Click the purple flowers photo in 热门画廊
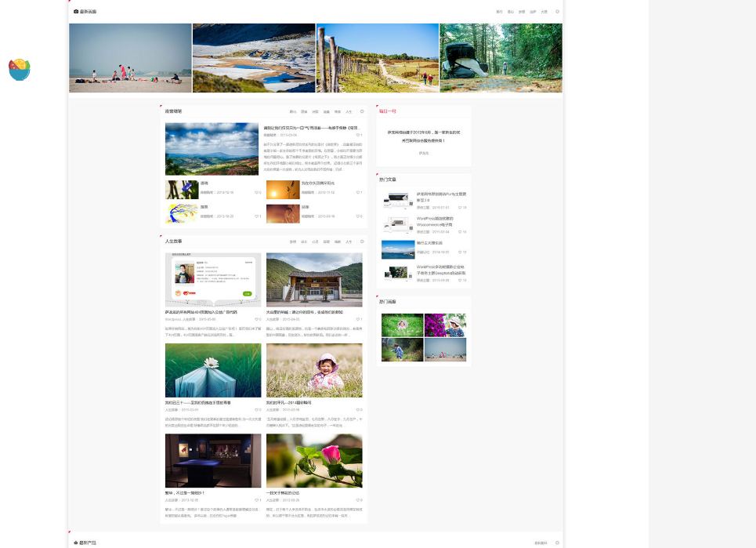Viewport: 756px width, 548px height. click(x=445, y=325)
